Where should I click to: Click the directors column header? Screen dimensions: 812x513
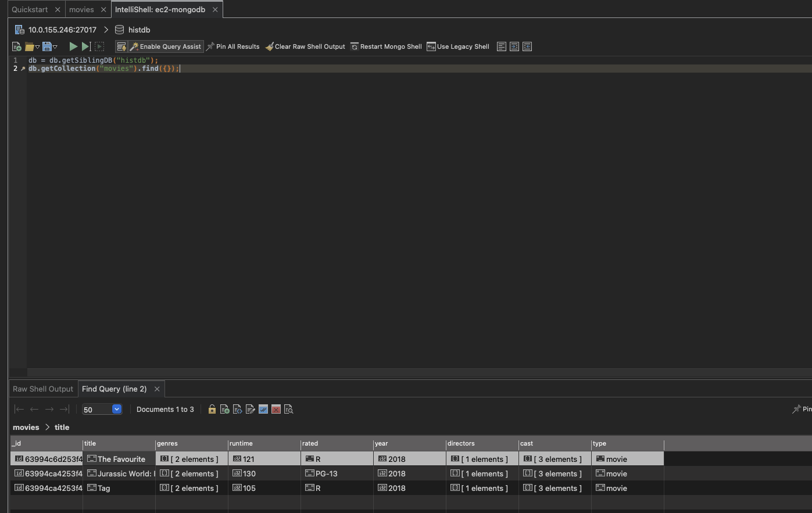[x=482, y=443]
